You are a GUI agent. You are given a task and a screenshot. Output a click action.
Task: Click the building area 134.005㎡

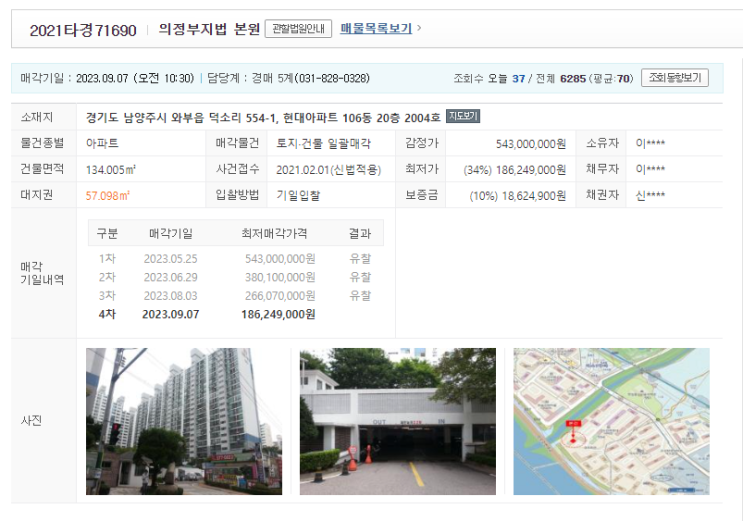(x=111, y=170)
